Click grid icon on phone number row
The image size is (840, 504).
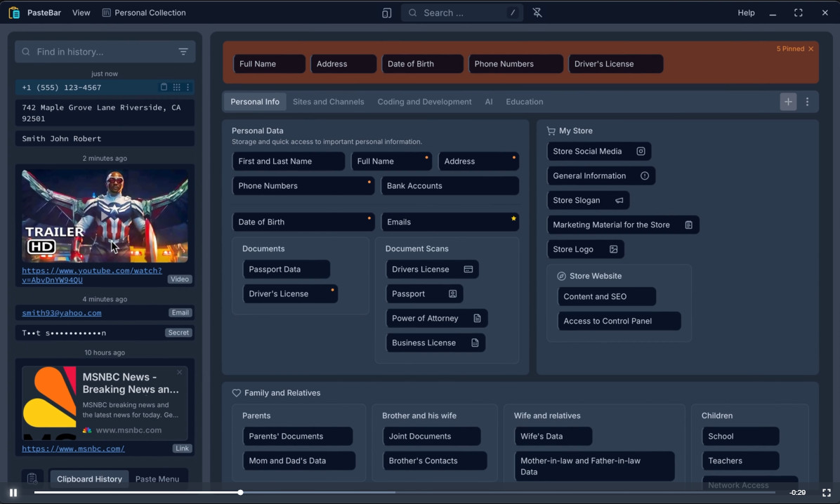pyautogui.click(x=177, y=87)
